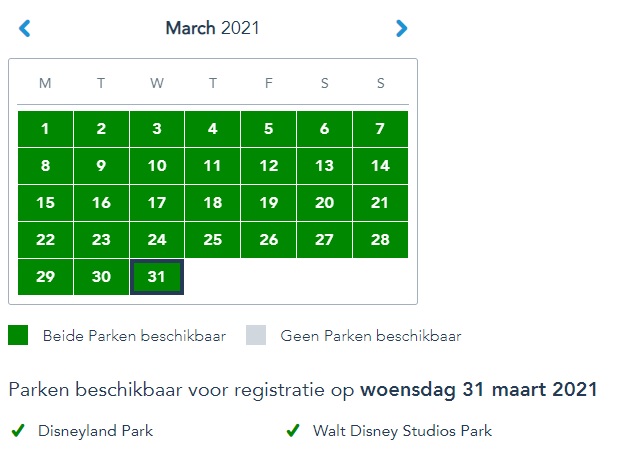Screen dimensions: 633x455
Task: Click the green 'Beide Parken beschikbaar' legend swatch
Action: [19, 335]
